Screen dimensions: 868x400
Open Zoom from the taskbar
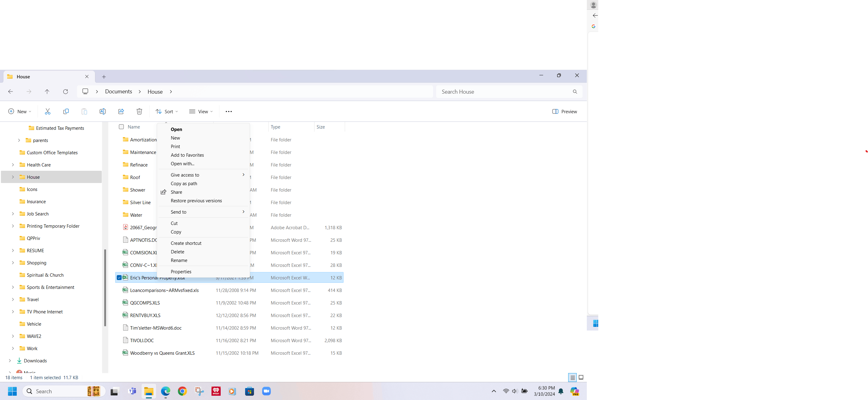coord(266,391)
